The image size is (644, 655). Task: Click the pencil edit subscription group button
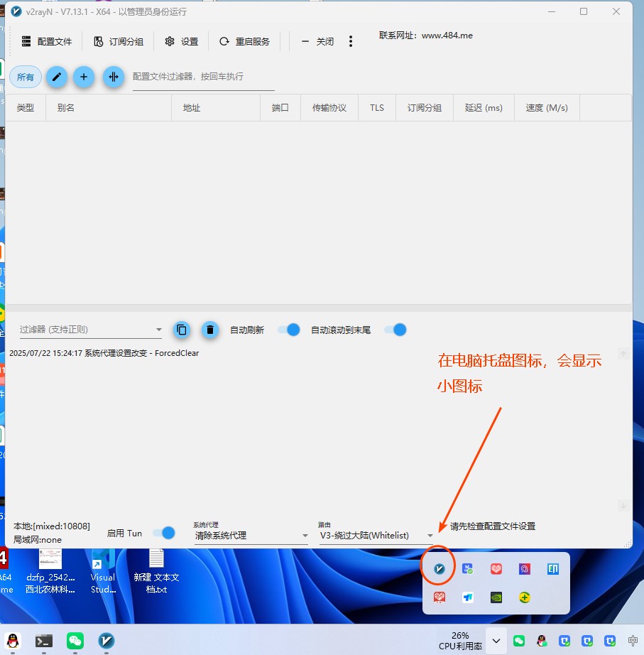click(x=57, y=77)
